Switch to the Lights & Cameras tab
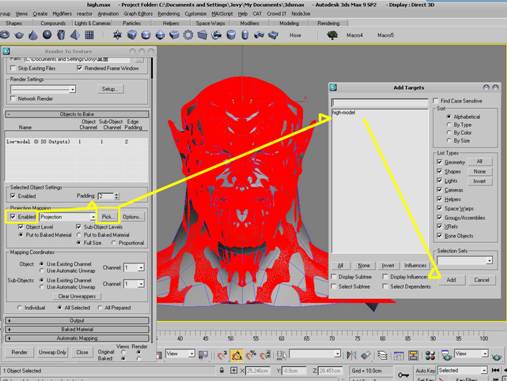The width and height of the screenshot is (507, 381). coord(92,23)
